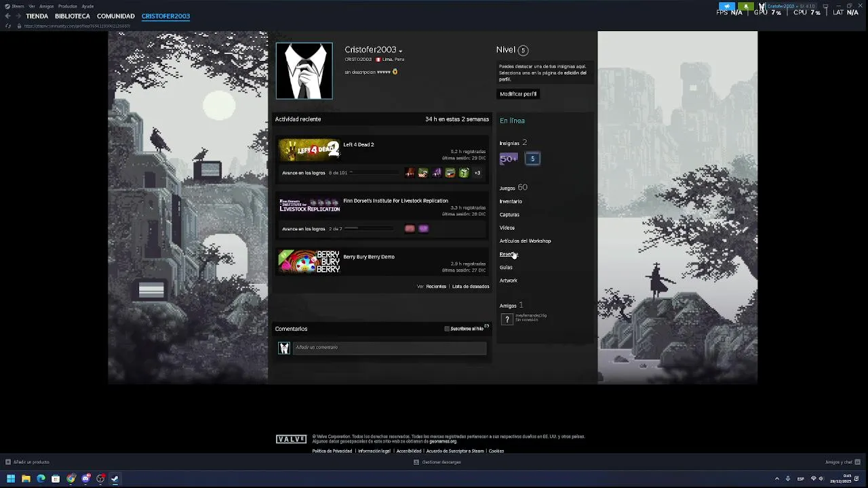This screenshot has height=488, width=868.
Task: Open the Windows Start button
Action: point(10,479)
